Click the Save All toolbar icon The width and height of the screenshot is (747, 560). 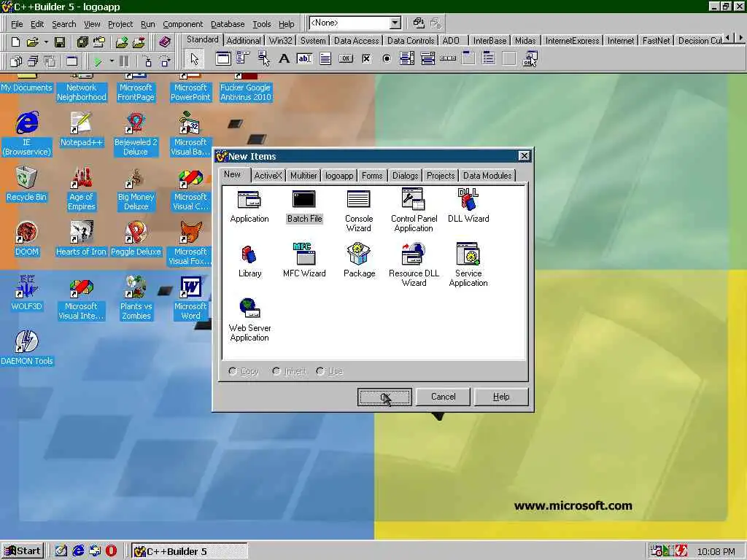point(82,42)
